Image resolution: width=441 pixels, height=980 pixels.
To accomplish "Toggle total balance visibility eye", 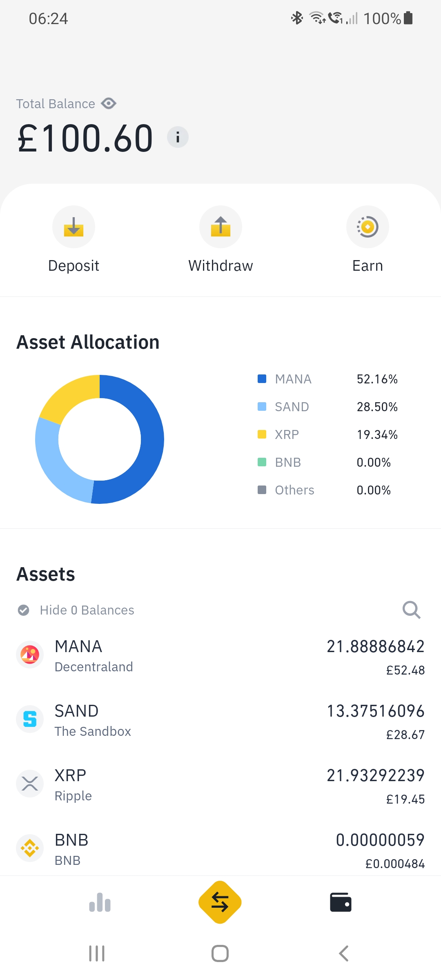I will pos(109,104).
